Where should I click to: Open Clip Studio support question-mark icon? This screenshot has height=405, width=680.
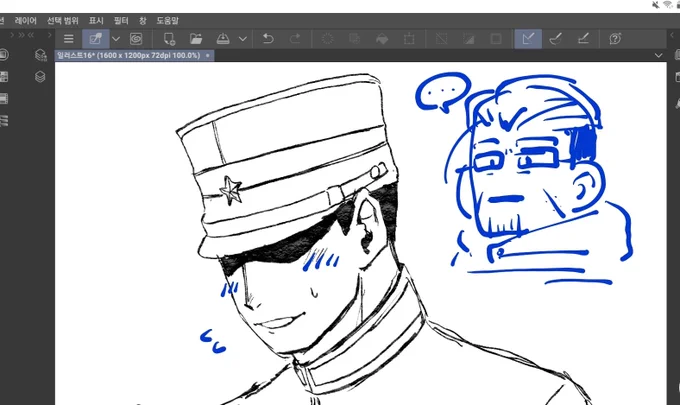615,39
